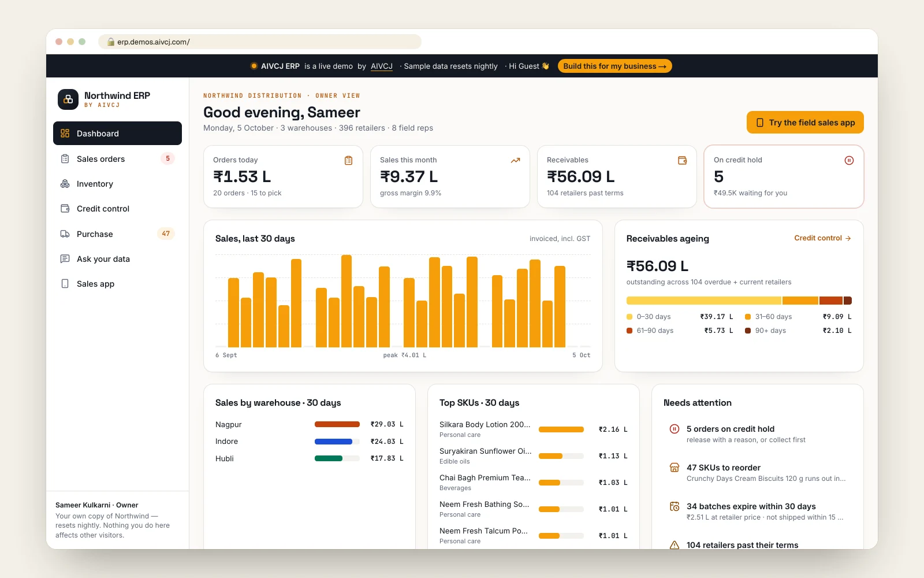Click the 5 badge next to Sales orders
Image resolution: width=924 pixels, height=578 pixels.
click(x=167, y=158)
